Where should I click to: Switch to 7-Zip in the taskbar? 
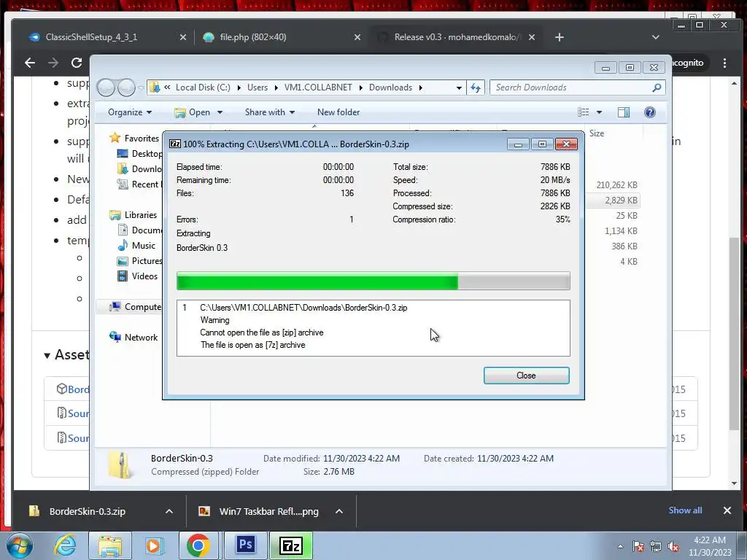tap(290, 545)
